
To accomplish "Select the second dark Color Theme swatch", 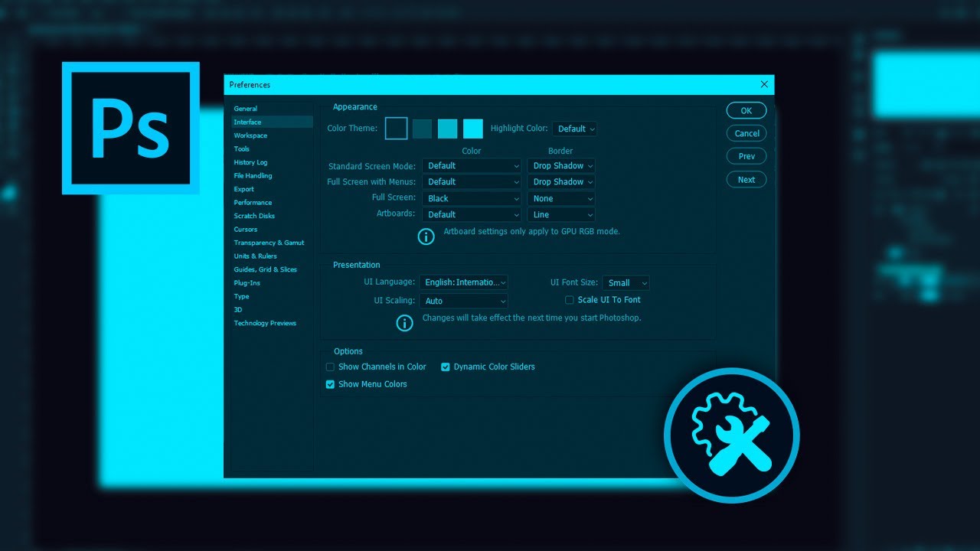I will [x=423, y=129].
